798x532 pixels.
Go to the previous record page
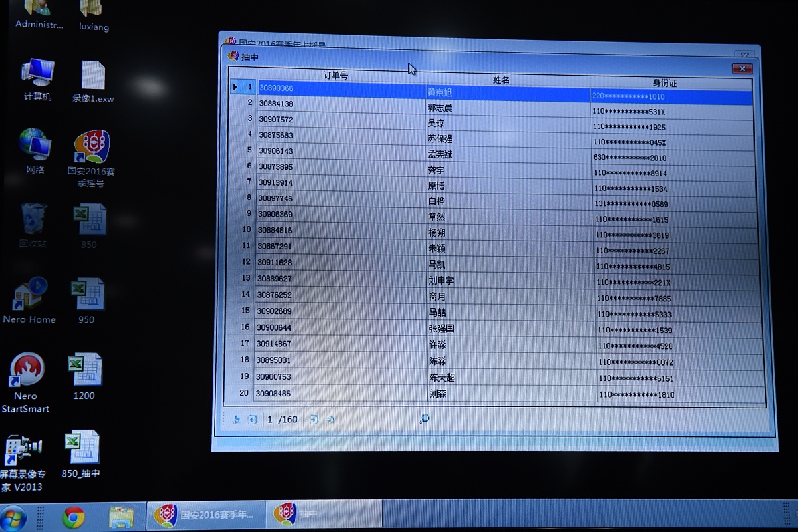point(253,419)
